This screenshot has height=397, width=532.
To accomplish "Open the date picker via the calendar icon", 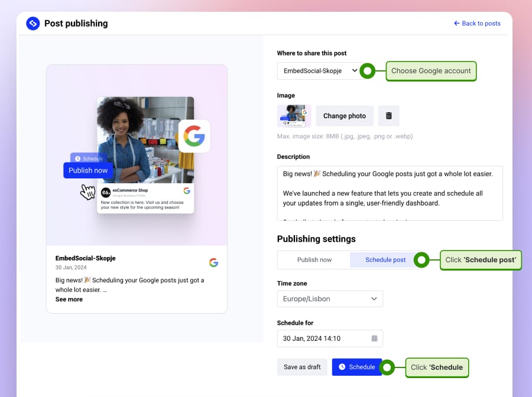I will click(x=374, y=339).
